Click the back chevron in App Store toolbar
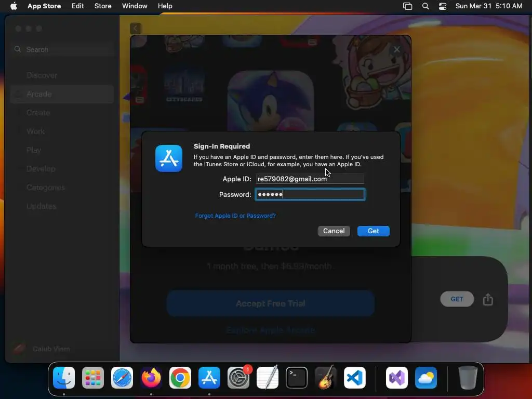The height and width of the screenshot is (399, 532). (136, 29)
